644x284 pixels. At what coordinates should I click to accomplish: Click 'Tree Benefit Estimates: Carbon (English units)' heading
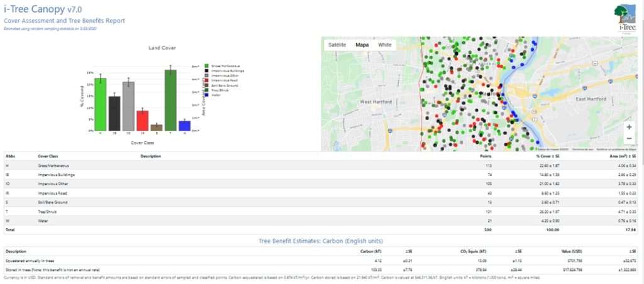pyautogui.click(x=321, y=241)
